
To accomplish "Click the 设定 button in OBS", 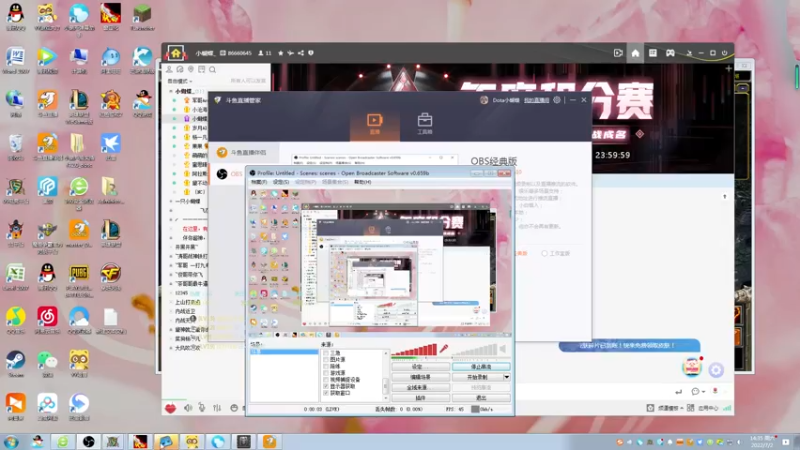I will pos(420,367).
